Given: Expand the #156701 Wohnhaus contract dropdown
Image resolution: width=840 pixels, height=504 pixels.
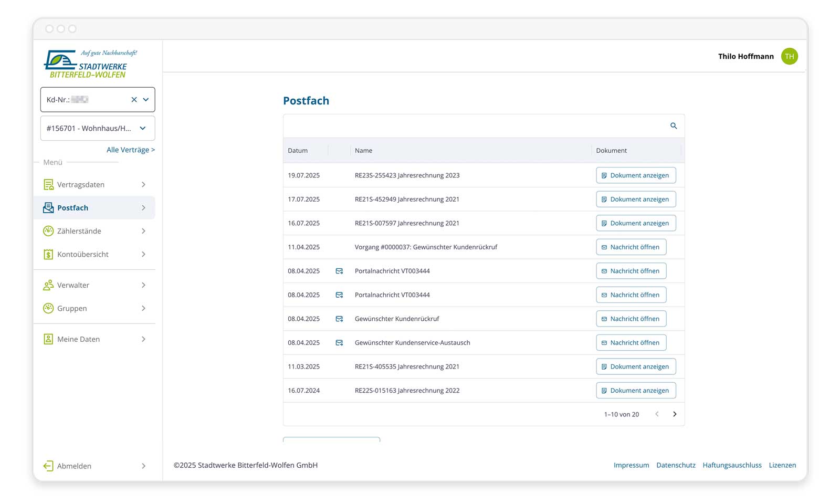Looking at the screenshot, I should [143, 129].
